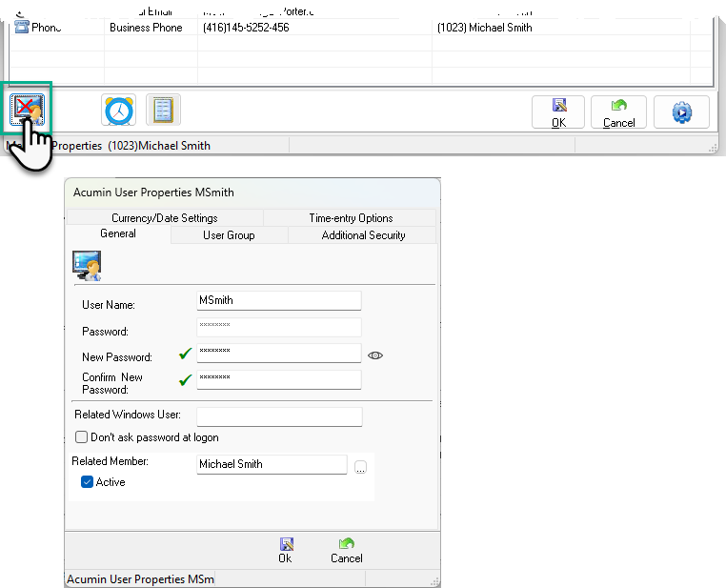Image resolution: width=726 pixels, height=588 pixels.
Task: Click Related Member field with Michael Smith
Action: (272, 464)
